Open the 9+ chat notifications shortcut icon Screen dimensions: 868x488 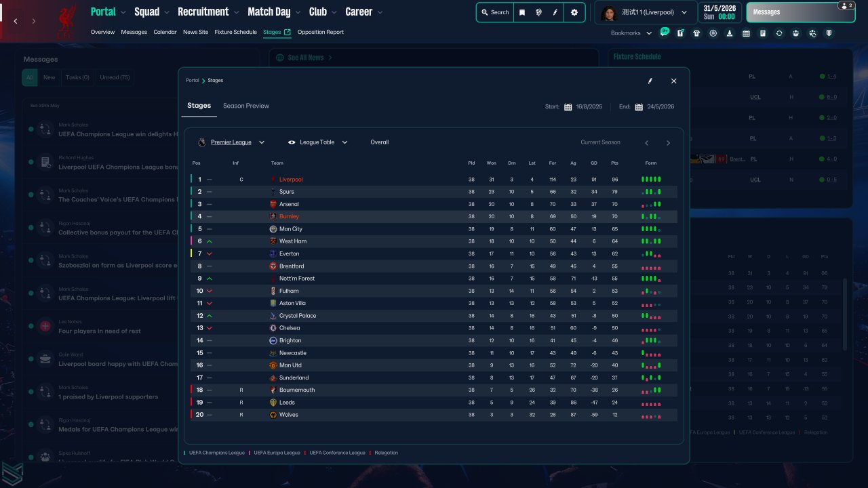coord(665,32)
